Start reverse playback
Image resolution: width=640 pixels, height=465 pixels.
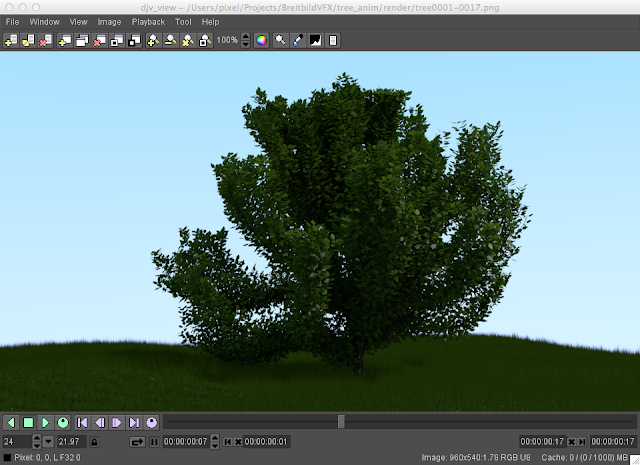(x=11, y=423)
